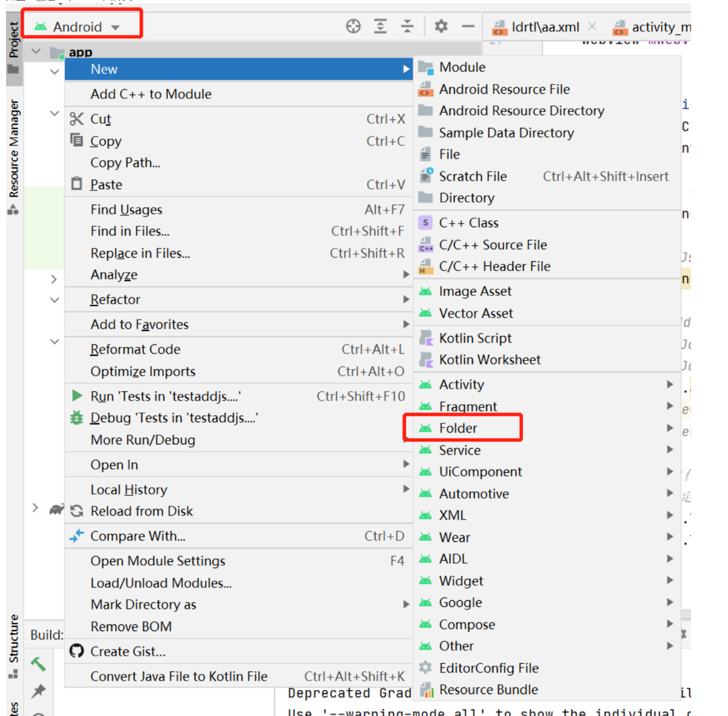
Task: Choose Remove BOM
Action: 239,626
